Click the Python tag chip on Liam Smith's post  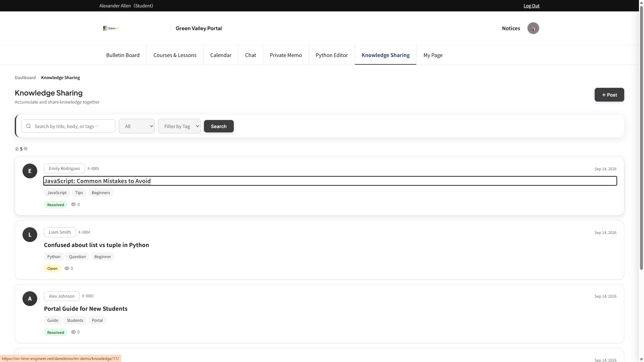coord(54,257)
